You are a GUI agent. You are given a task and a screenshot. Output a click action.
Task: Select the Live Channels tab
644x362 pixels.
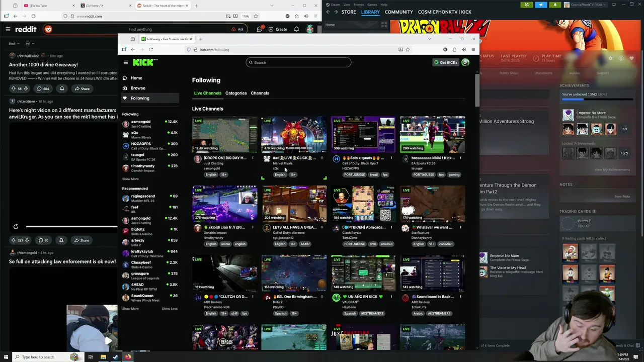(x=208, y=93)
